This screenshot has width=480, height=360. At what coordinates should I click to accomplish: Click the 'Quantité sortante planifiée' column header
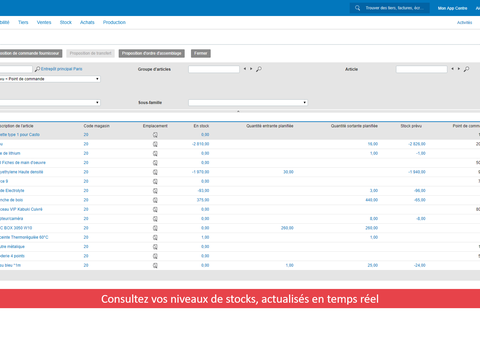[x=354, y=126]
